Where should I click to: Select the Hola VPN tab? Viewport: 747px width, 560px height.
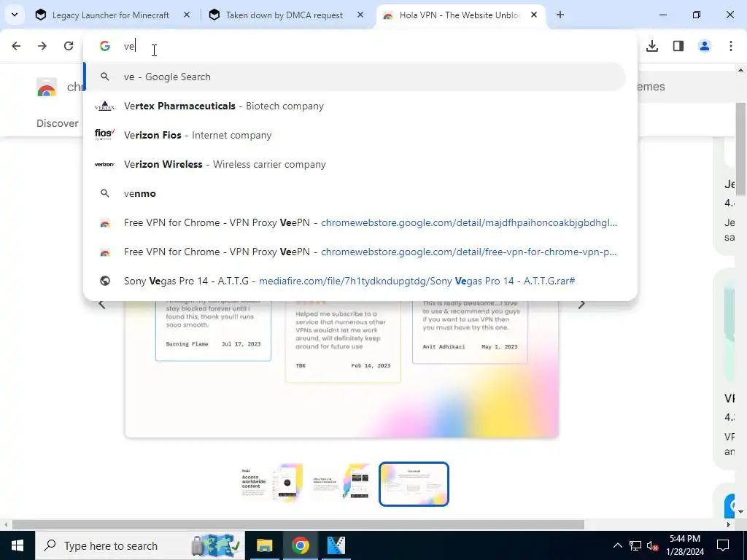pyautogui.click(x=461, y=15)
